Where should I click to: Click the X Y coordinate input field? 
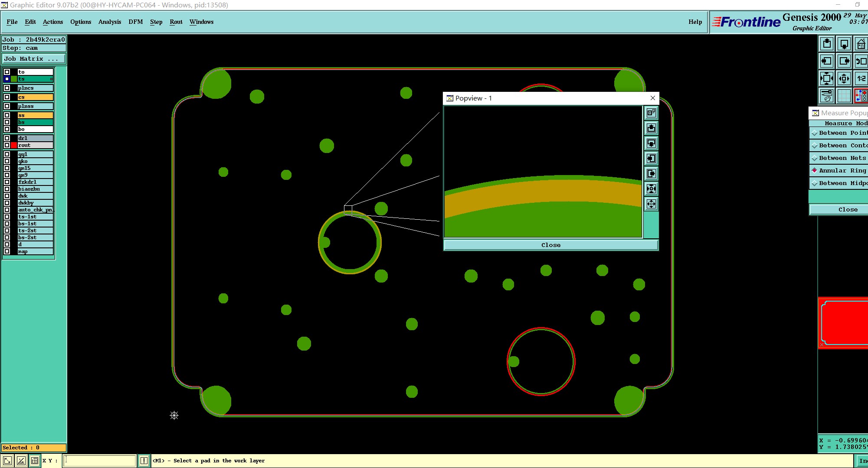[100, 461]
